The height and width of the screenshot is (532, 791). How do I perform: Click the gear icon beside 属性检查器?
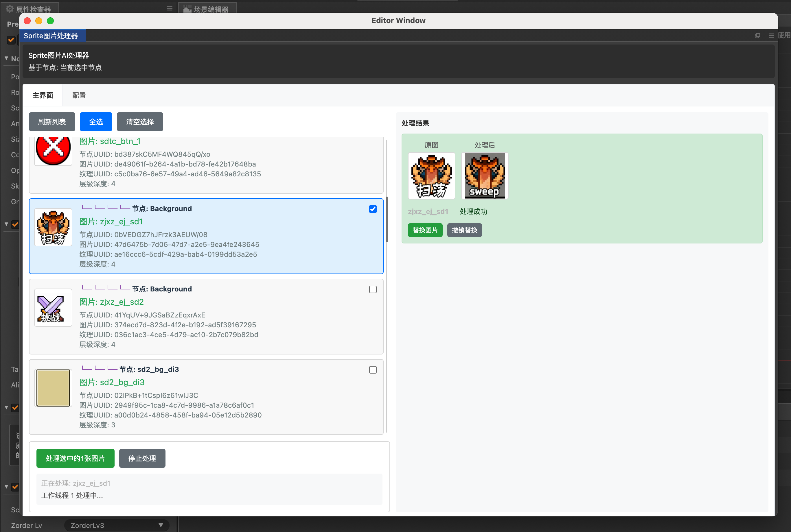click(x=10, y=9)
